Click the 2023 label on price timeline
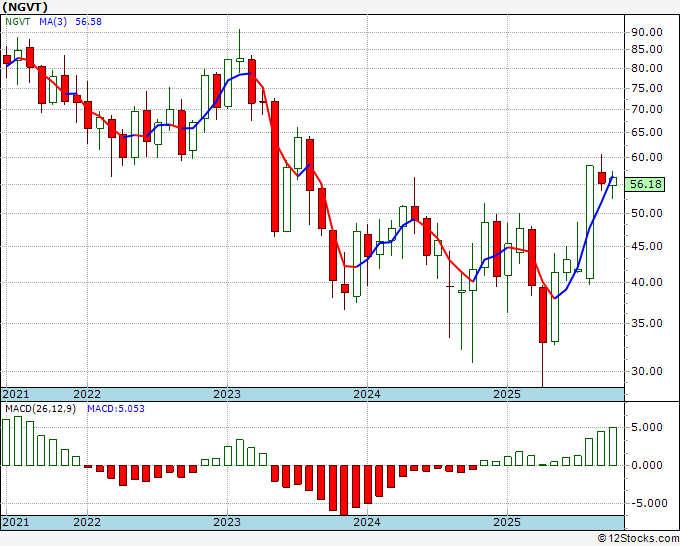Image resolution: width=680 pixels, height=546 pixels. point(227,394)
